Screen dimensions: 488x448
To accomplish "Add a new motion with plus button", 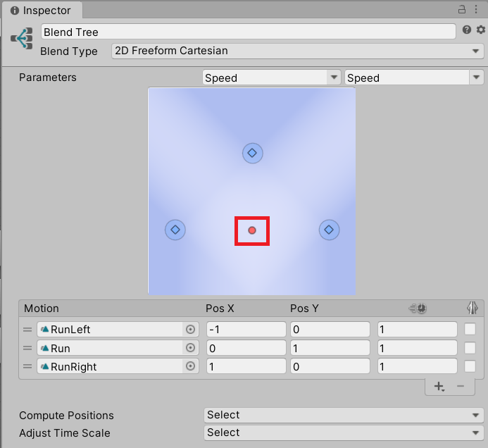I will point(439,386).
